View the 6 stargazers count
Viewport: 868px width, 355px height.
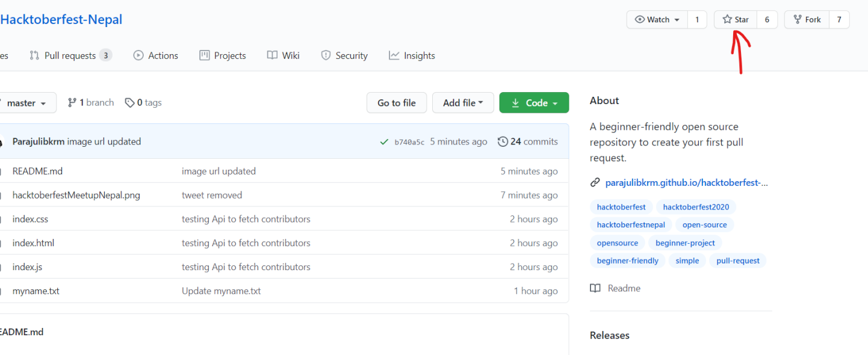[x=767, y=20]
